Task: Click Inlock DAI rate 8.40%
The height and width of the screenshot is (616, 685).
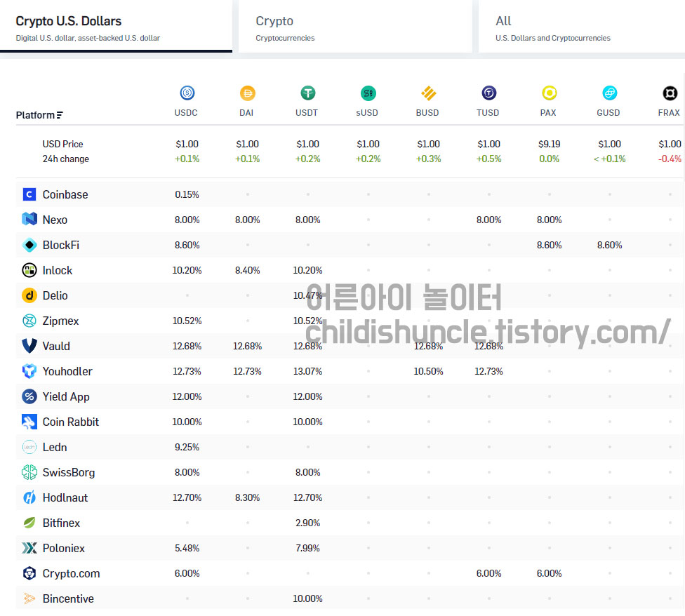Action: [247, 270]
